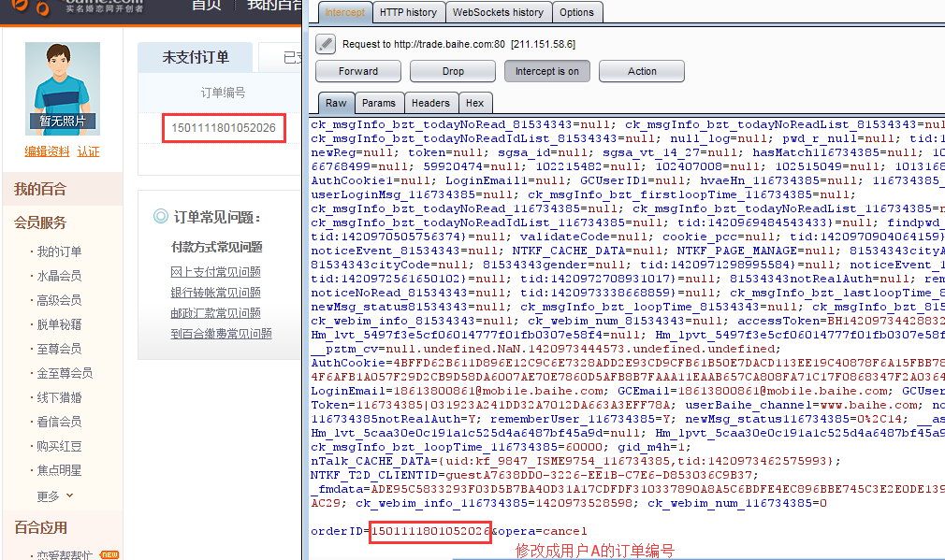Open 焦点明星 in sidebar
The width and height of the screenshot is (945, 560).
pyautogui.click(x=59, y=470)
